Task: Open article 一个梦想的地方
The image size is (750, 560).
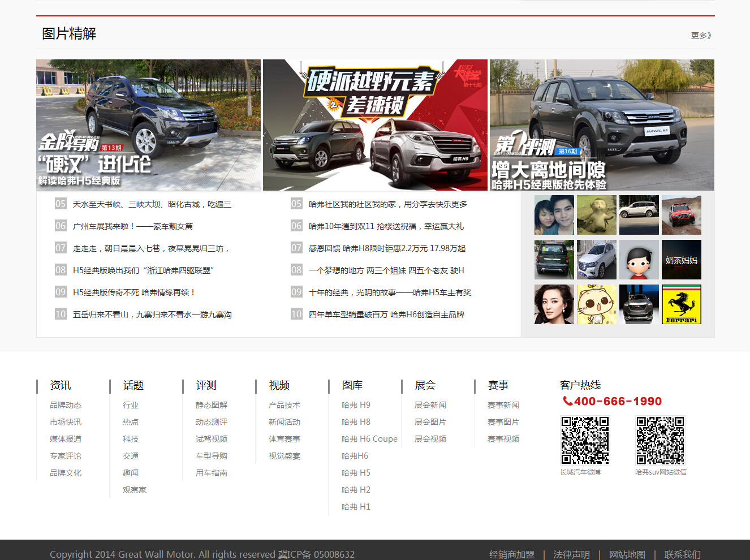Action: click(x=386, y=270)
